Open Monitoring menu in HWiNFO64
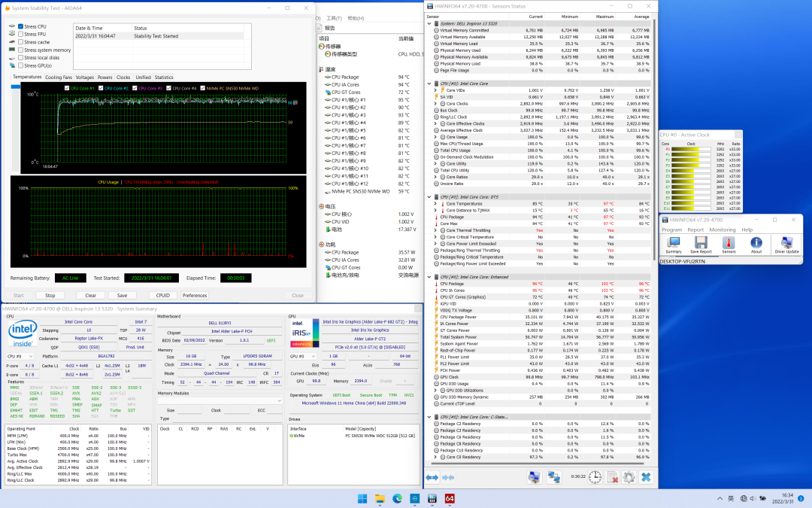This screenshot has height=508, width=812. tap(723, 230)
